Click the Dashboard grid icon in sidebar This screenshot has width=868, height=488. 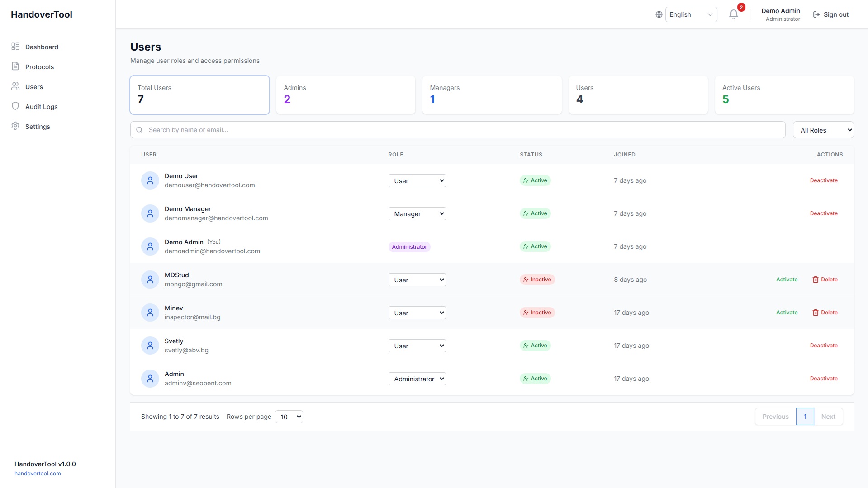tap(15, 46)
